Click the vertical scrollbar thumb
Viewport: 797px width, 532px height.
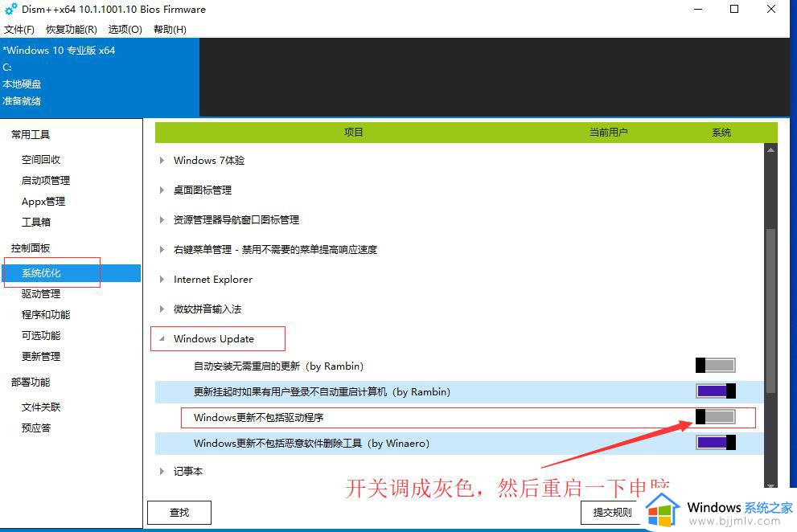[770, 311]
